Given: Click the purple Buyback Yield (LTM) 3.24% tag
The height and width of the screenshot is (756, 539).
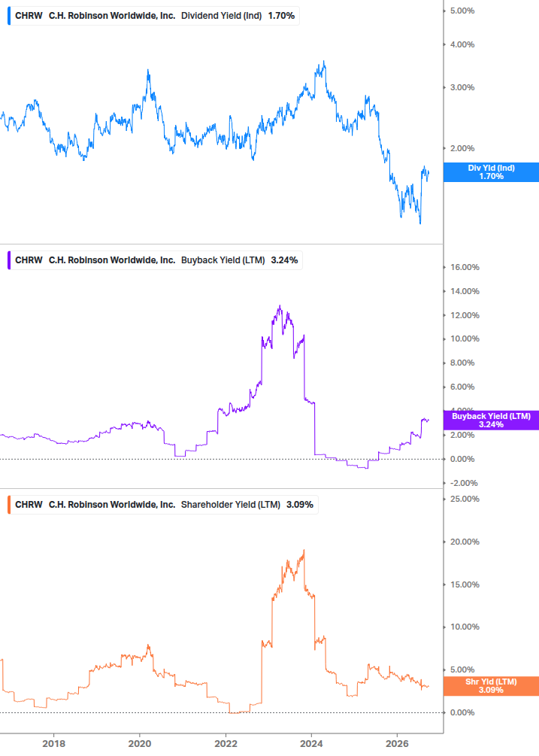Looking at the screenshot, I should click(x=491, y=421).
